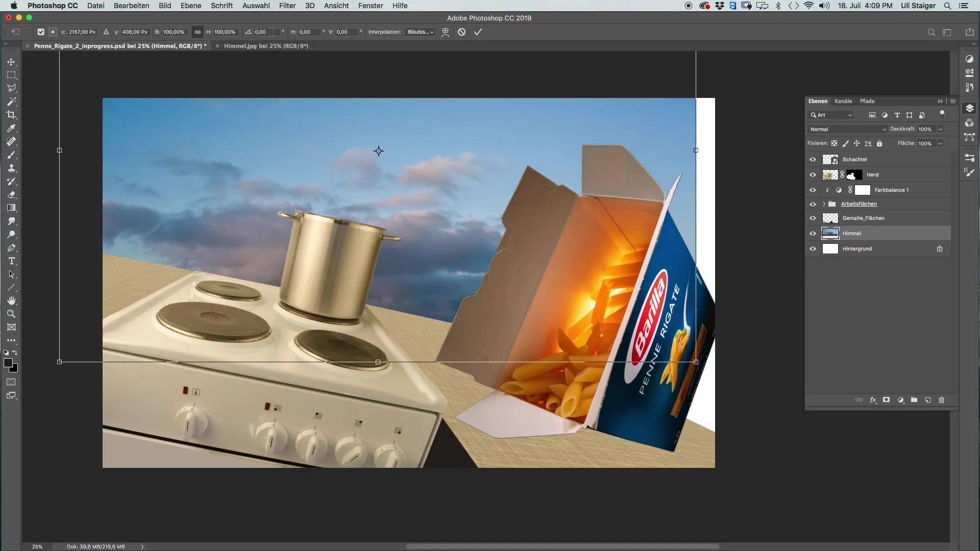Hide the Farbbalance 1 layer

pyautogui.click(x=813, y=190)
